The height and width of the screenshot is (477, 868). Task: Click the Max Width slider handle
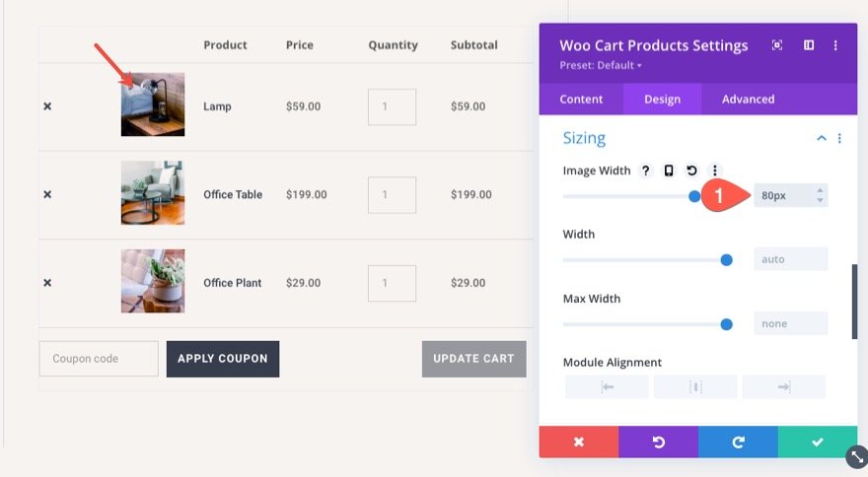pyautogui.click(x=727, y=323)
